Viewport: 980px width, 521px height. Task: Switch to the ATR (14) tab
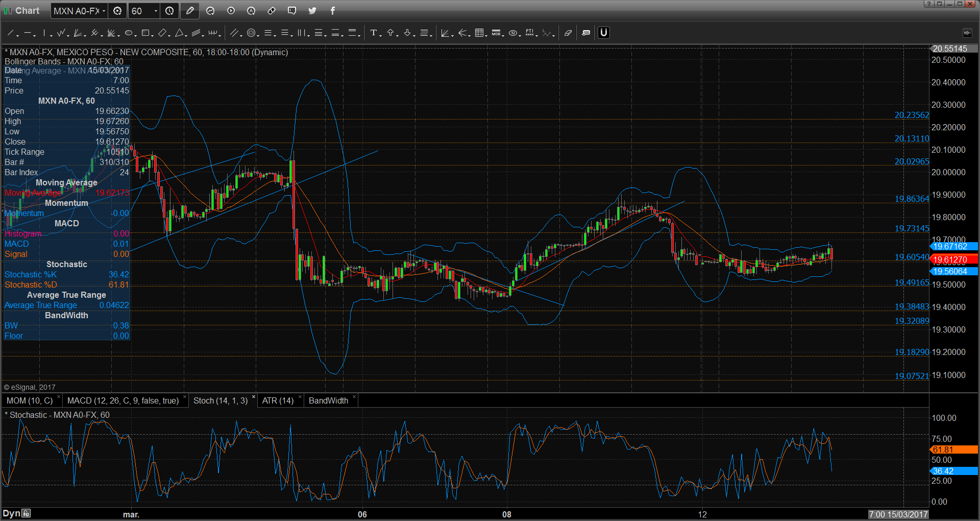click(x=278, y=401)
